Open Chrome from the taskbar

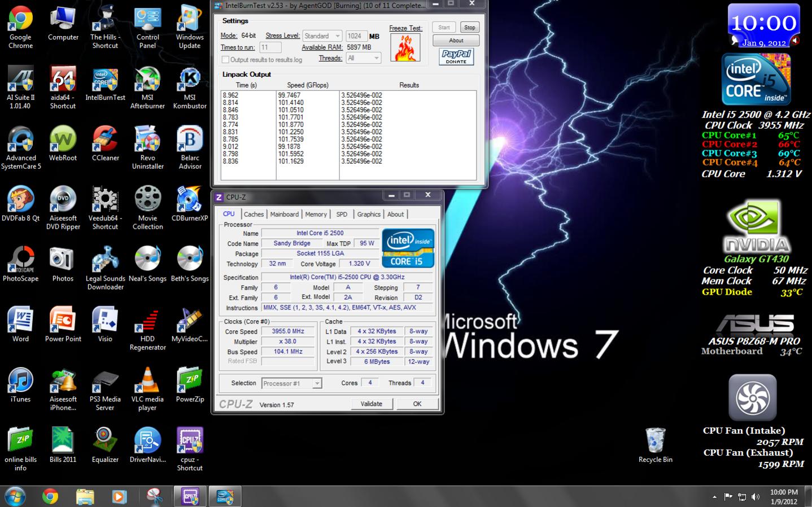click(50, 497)
